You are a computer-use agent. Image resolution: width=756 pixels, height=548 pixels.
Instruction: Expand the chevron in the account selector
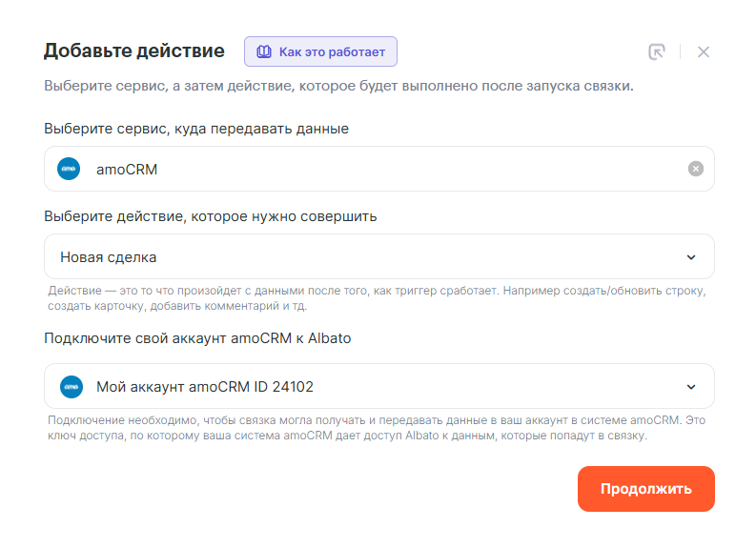[691, 386]
